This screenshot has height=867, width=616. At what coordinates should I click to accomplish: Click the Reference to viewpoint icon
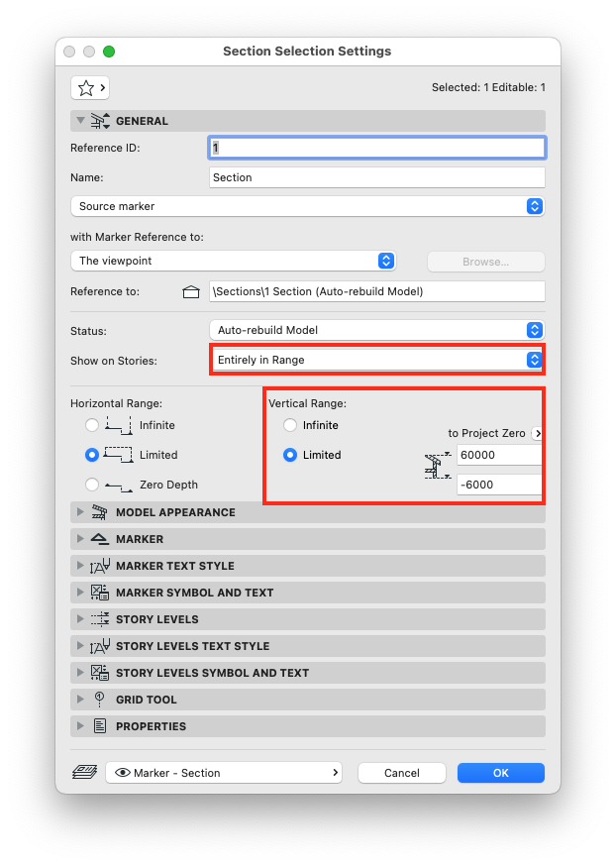[x=190, y=291]
